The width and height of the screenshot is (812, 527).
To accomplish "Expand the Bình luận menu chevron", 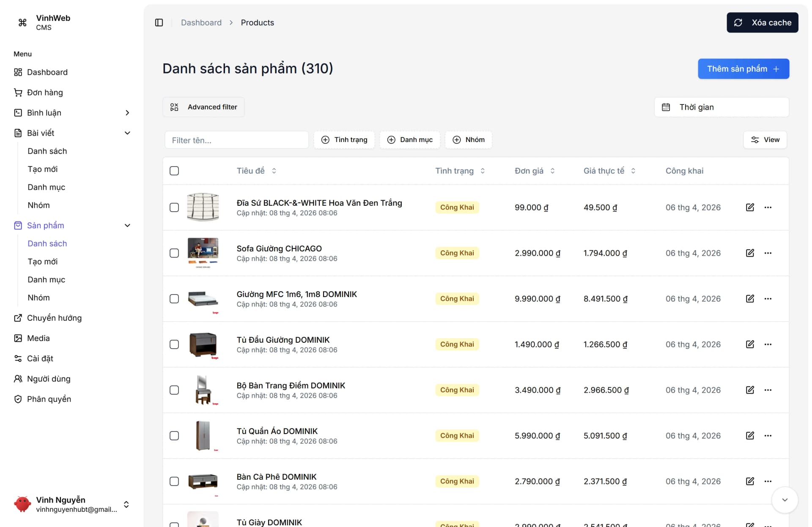I will (x=127, y=112).
